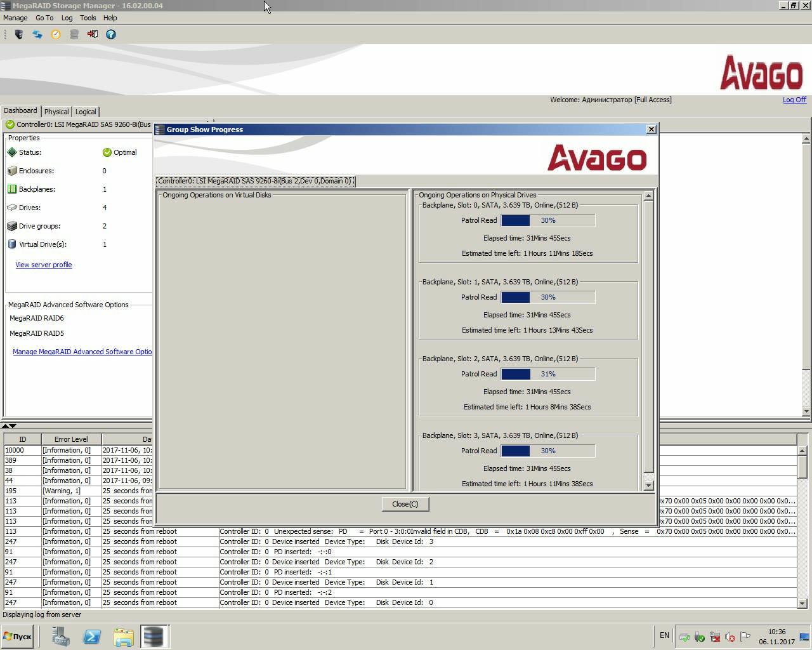The image size is (812, 650).
Task: Open the View server profile link
Action: pos(44,265)
